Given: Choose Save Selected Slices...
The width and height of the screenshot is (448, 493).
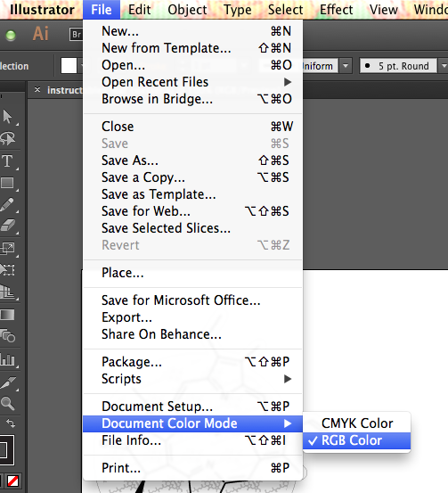Looking at the screenshot, I should tap(192, 228).
